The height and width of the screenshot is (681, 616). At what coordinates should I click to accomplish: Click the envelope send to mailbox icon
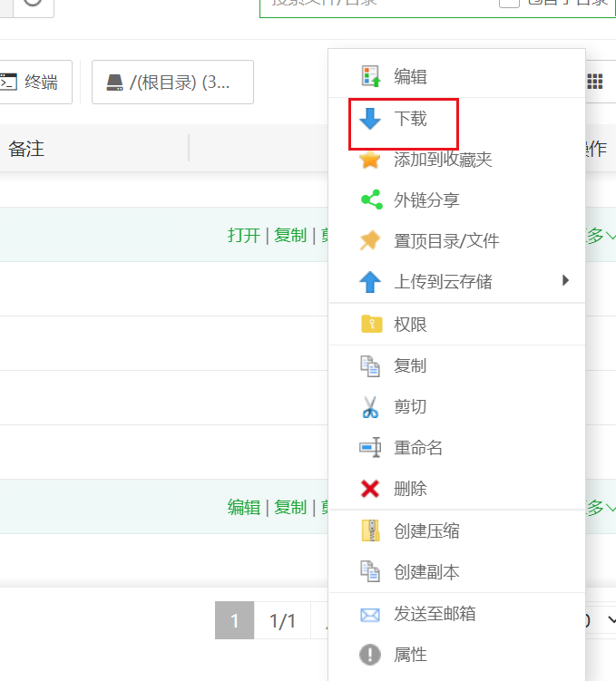click(x=370, y=614)
